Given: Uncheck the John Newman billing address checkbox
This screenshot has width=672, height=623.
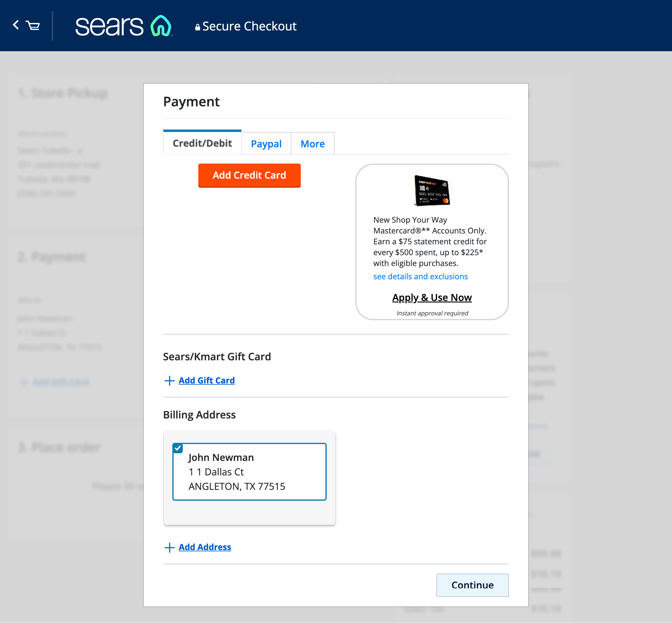Looking at the screenshot, I should pos(178,448).
